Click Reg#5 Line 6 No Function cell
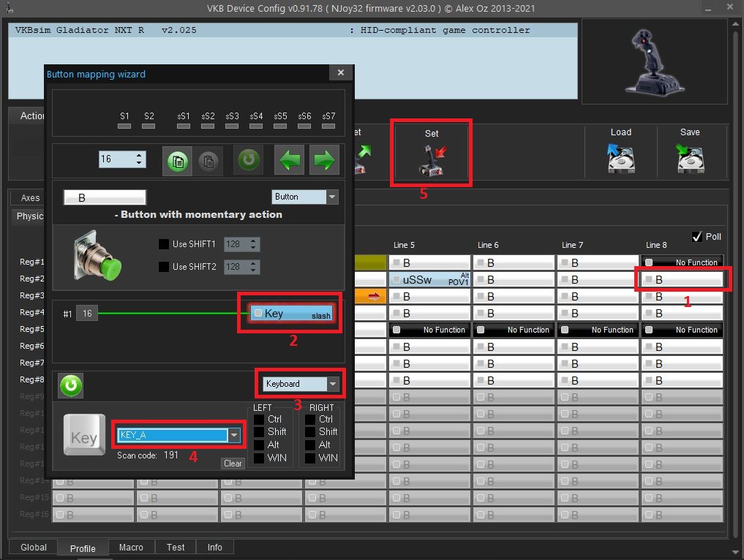Image resolution: width=744 pixels, height=560 pixels. 514,330
